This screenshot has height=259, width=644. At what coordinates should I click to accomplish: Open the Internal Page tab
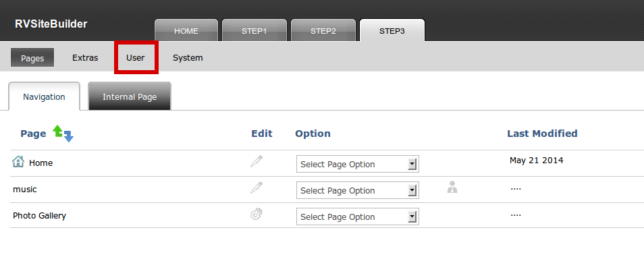click(130, 96)
